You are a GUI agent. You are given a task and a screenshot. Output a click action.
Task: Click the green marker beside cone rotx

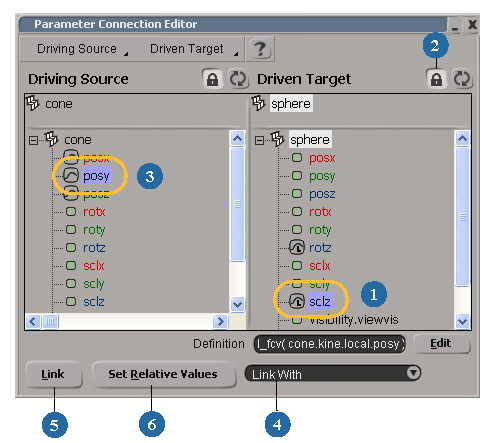pyautogui.click(x=71, y=212)
